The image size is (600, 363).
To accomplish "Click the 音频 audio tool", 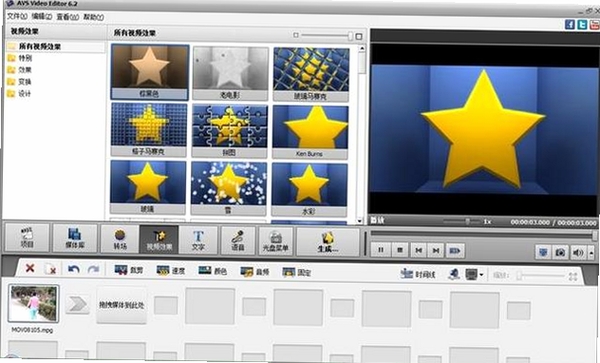I will (254, 272).
